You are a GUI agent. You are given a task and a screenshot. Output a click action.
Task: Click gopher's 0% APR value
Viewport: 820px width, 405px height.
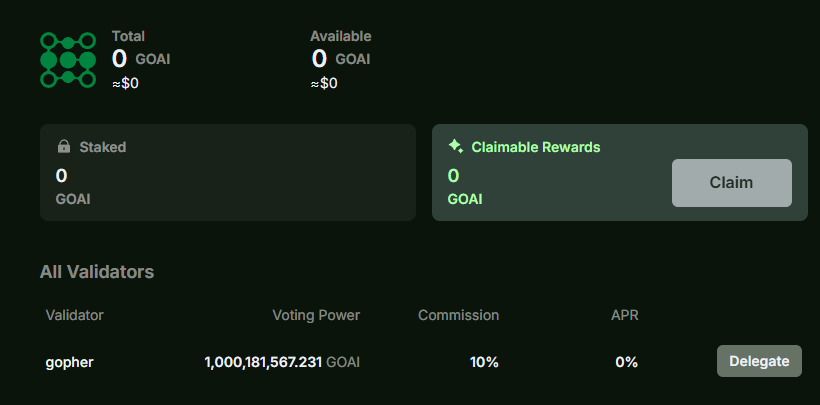pyautogui.click(x=626, y=362)
